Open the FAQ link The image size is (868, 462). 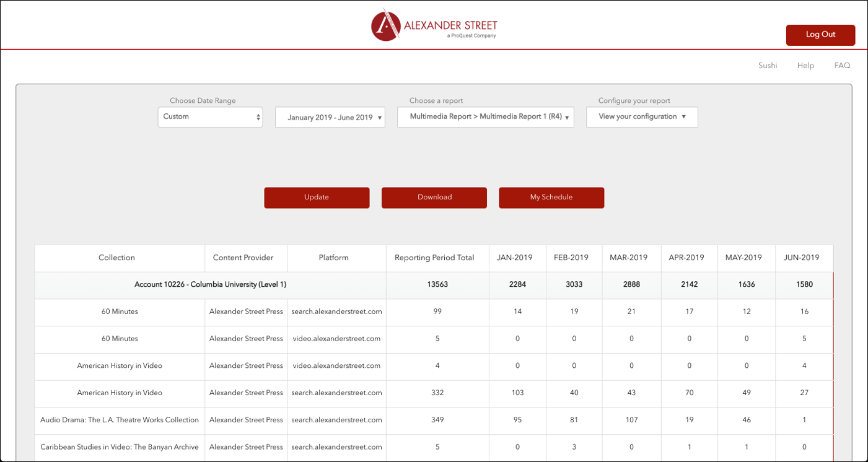click(x=842, y=66)
